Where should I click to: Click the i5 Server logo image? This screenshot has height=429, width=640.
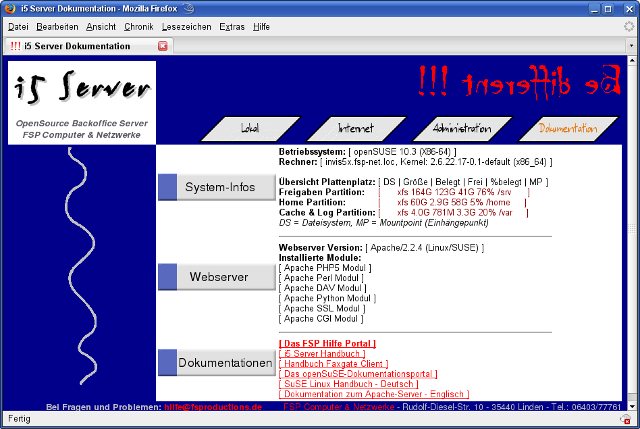82,102
